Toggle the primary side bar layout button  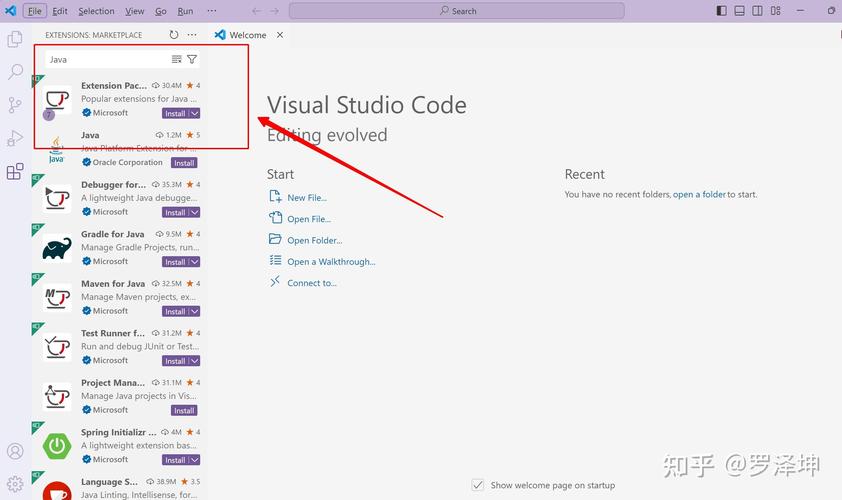723,11
